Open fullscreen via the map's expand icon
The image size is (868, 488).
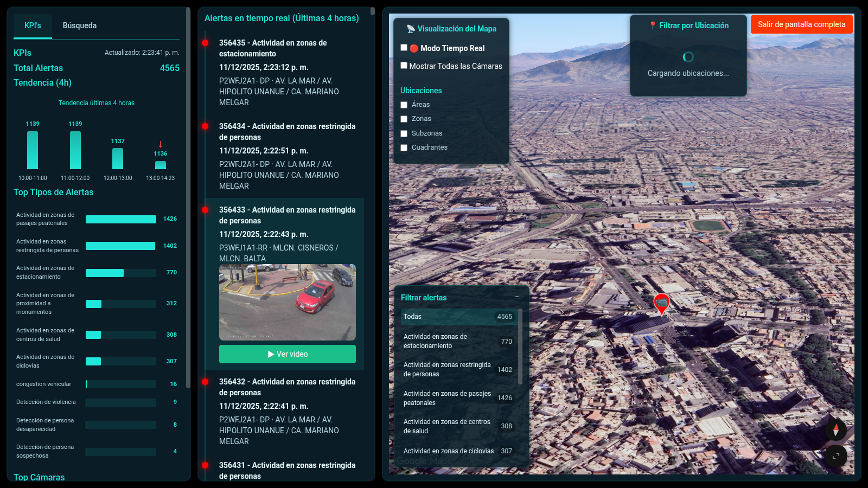click(x=836, y=457)
